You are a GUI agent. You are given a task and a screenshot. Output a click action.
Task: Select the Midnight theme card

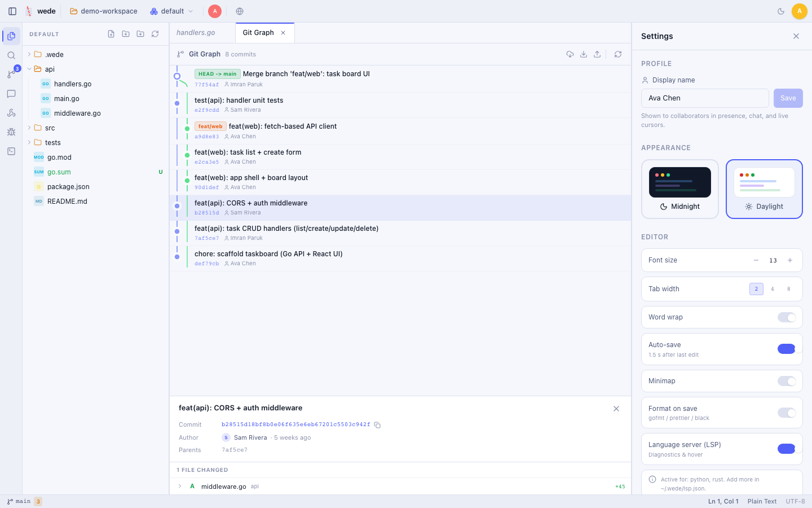680,189
